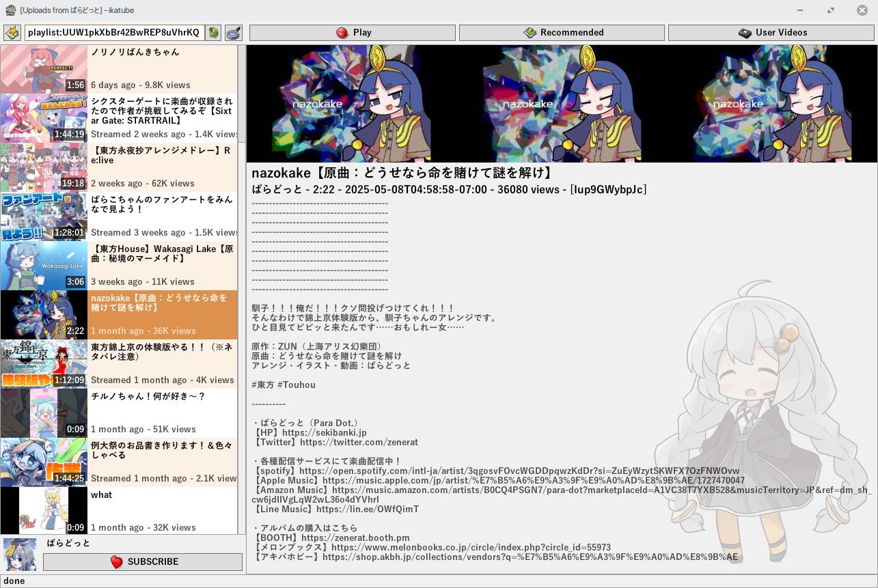Open the lin.ee Line Music link
Viewport: 878px width, 588px height.
pos(368,509)
